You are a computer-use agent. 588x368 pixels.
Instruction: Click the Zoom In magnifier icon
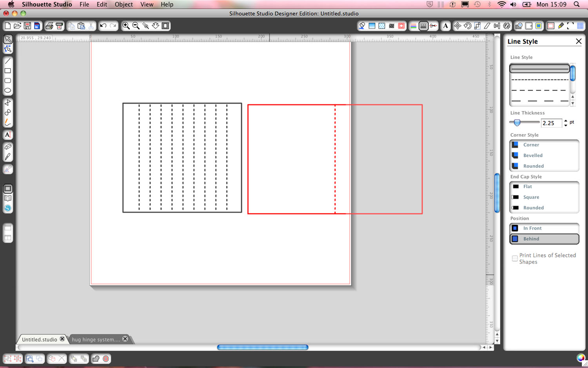click(x=126, y=26)
